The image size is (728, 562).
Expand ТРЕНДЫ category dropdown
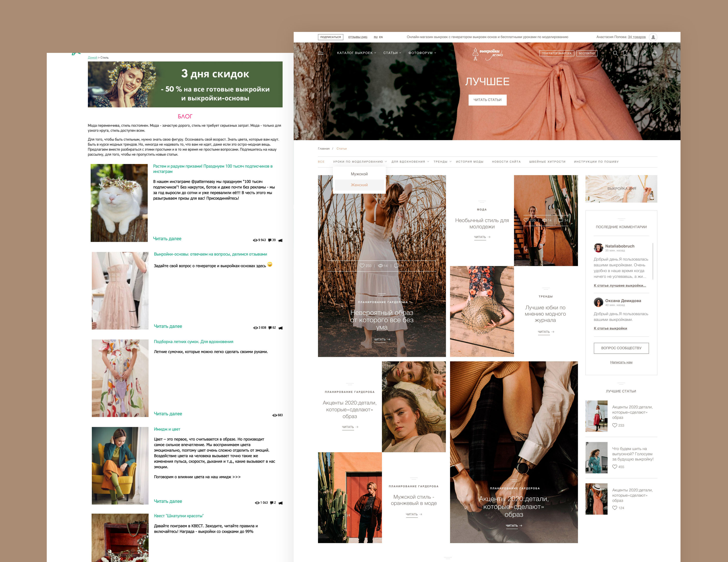point(442,162)
